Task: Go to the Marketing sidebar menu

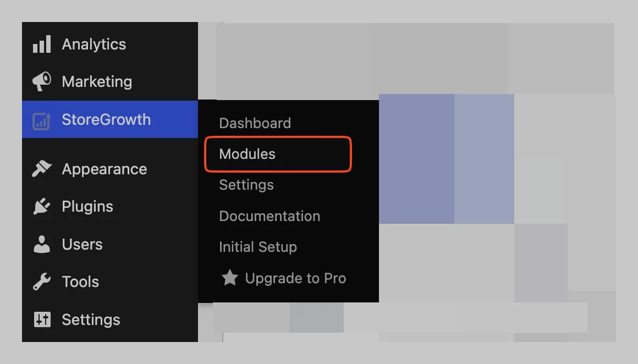Action: (x=97, y=82)
